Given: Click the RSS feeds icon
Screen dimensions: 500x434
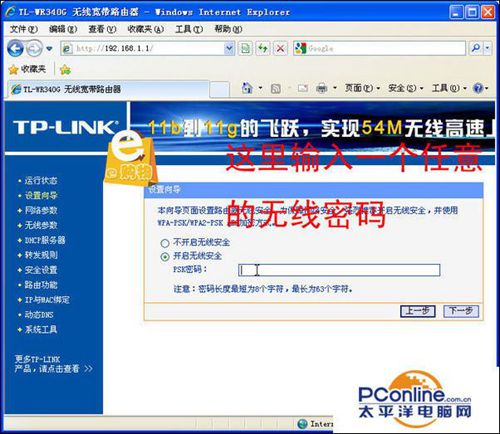Looking at the screenshot, I should [x=276, y=89].
